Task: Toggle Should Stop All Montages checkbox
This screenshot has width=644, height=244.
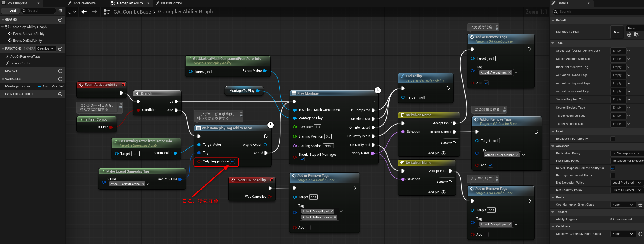Action: [x=302, y=159]
